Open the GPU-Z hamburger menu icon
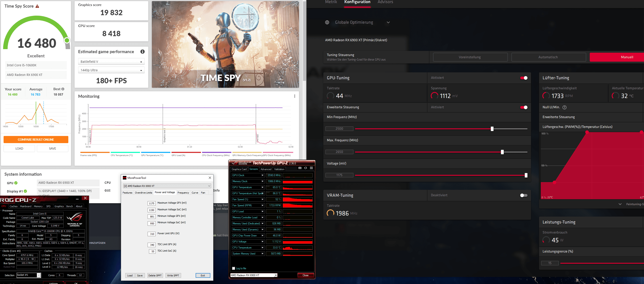The height and width of the screenshot is (284, 644). click(x=312, y=168)
